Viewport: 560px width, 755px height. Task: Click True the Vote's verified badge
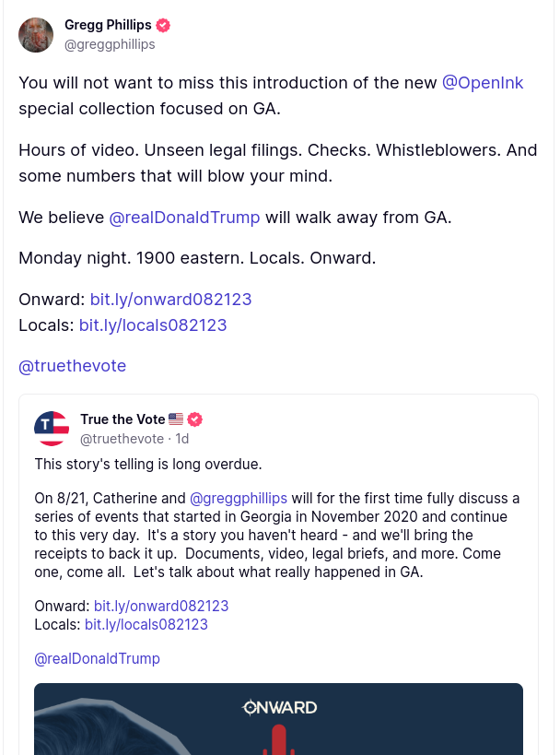194,419
